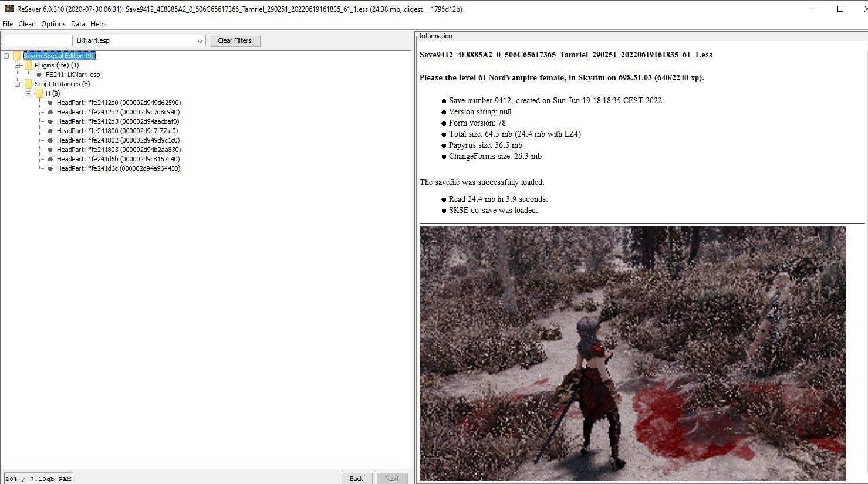The image size is (868, 484).
Task: Collapse the Skyrim Special Edition root node
Action: (6, 56)
